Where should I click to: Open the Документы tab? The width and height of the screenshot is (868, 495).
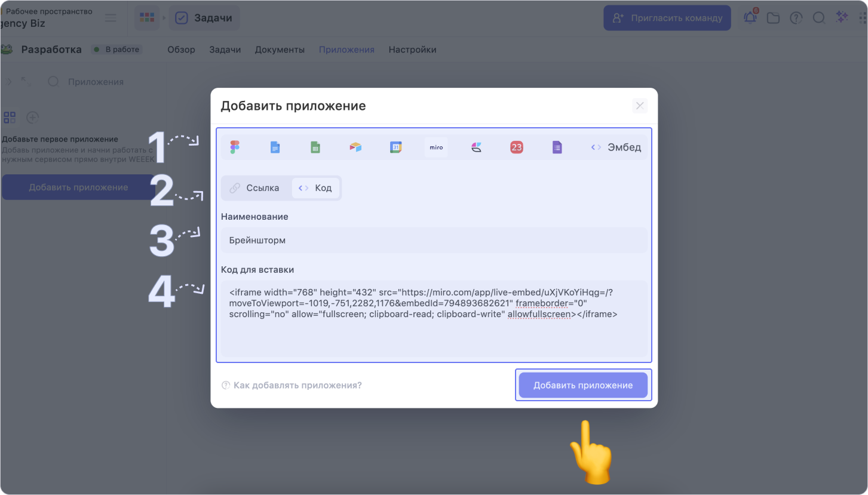click(x=280, y=50)
